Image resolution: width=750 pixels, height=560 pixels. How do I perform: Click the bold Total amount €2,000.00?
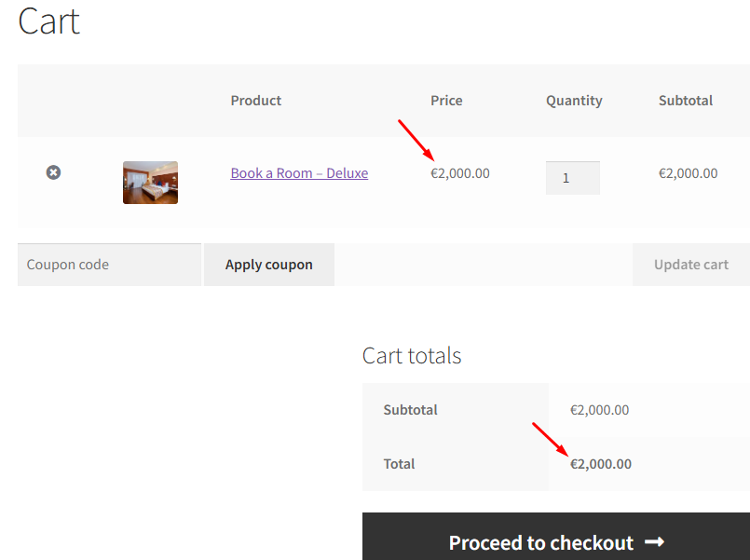coord(600,464)
